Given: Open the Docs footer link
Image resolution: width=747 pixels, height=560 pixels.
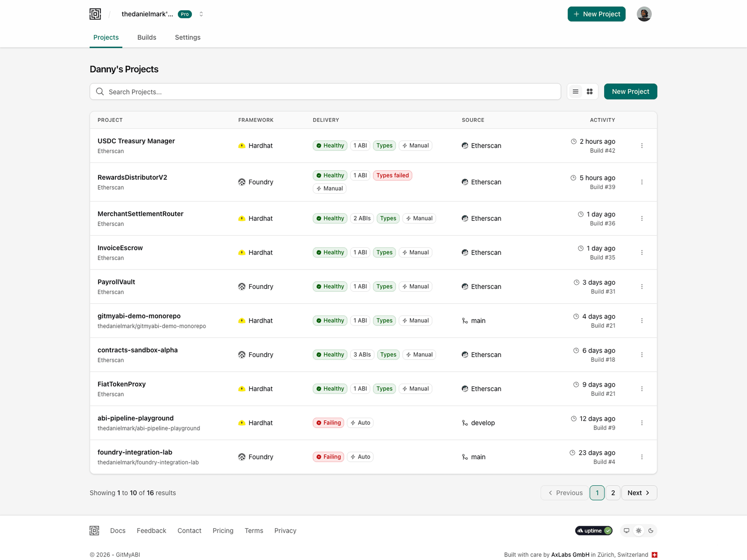Looking at the screenshot, I should (118, 531).
